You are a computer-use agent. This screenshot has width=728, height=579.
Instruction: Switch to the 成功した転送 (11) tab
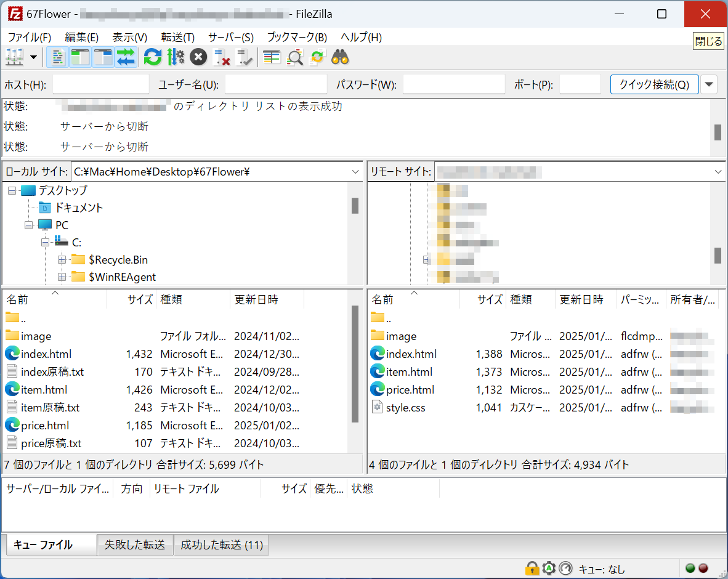click(x=222, y=545)
